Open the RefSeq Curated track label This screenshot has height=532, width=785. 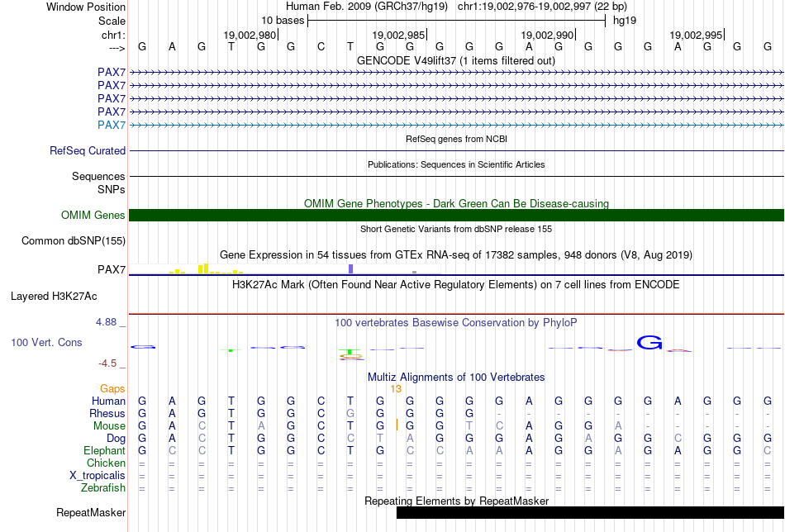(x=88, y=150)
